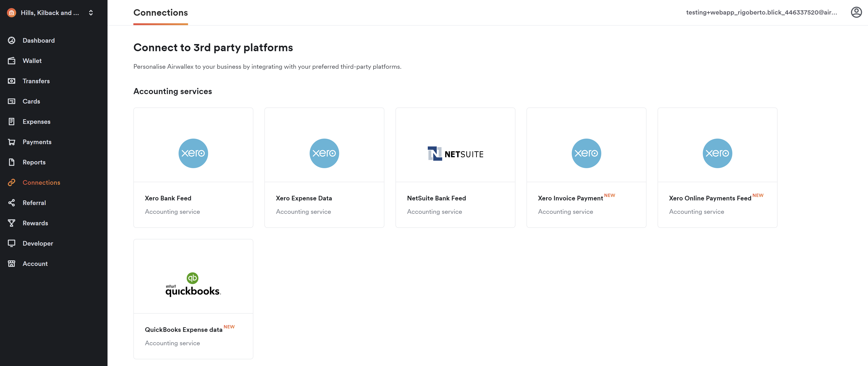Open the Expenses section

(36, 122)
